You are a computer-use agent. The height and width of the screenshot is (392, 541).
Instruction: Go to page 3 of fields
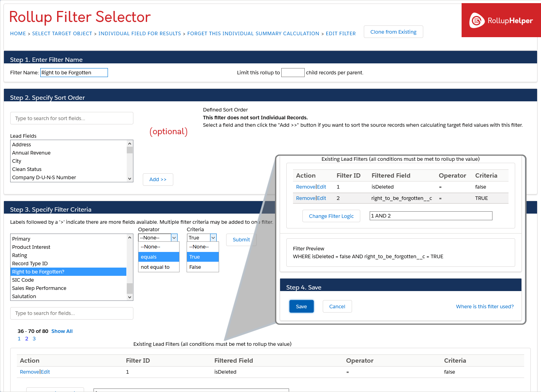pyautogui.click(x=34, y=339)
